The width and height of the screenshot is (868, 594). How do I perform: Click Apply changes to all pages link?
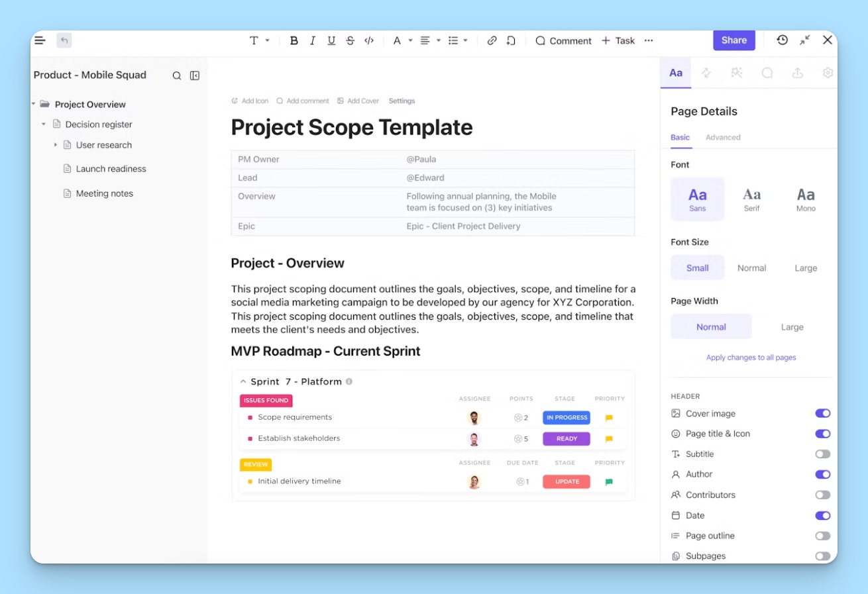pyautogui.click(x=751, y=358)
